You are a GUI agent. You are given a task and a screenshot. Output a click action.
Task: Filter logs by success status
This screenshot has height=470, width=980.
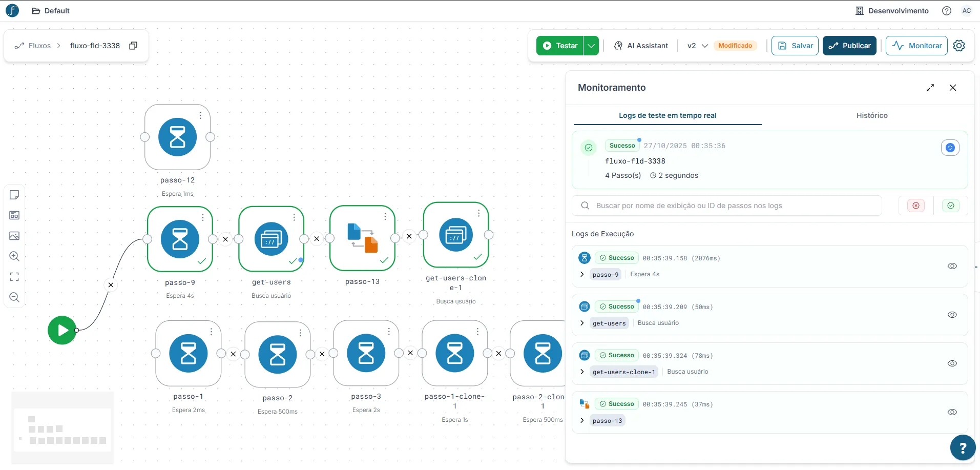point(951,206)
